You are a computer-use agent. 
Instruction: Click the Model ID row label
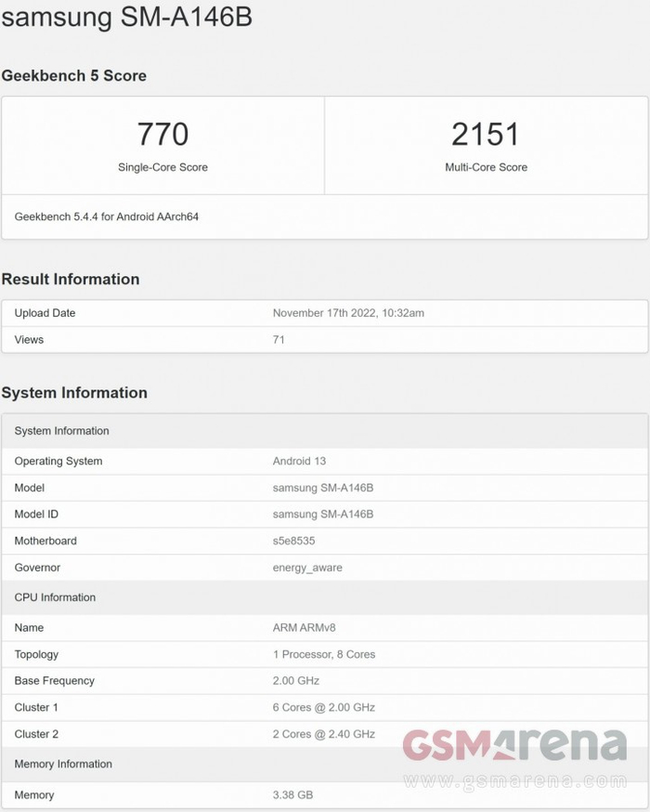pos(36,514)
